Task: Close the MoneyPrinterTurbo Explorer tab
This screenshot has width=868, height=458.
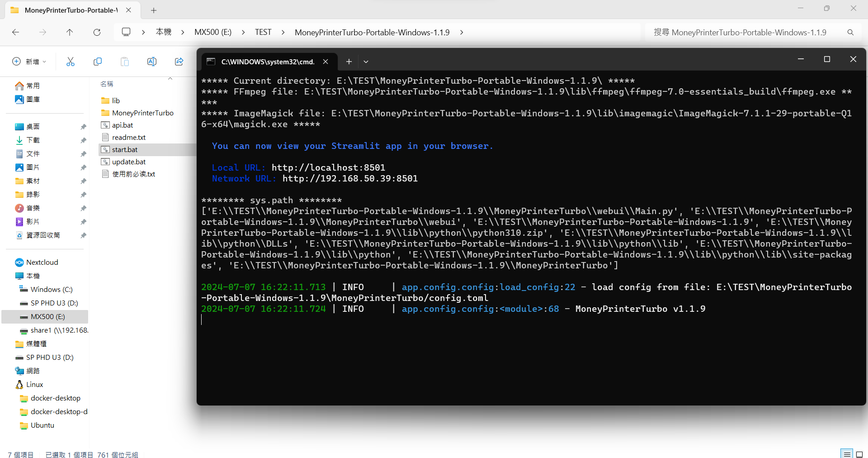Action: coord(128,10)
